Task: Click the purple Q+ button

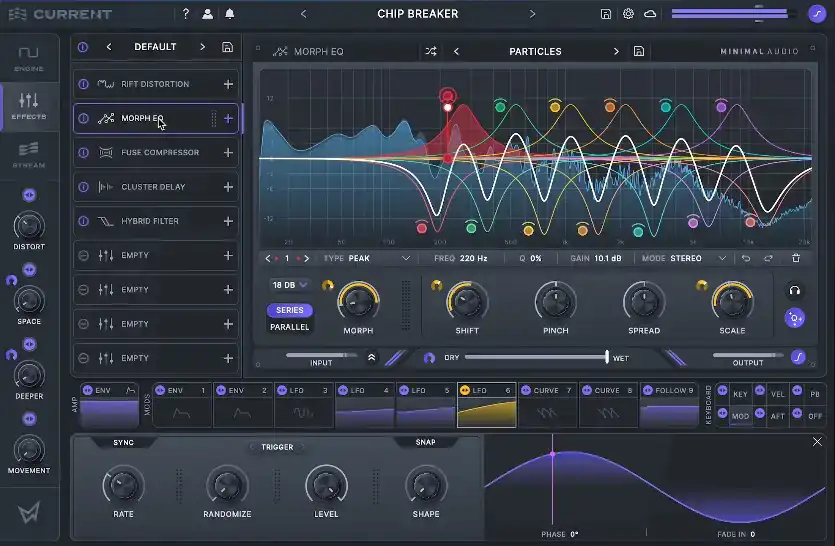Action: pyautogui.click(x=795, y=319)
